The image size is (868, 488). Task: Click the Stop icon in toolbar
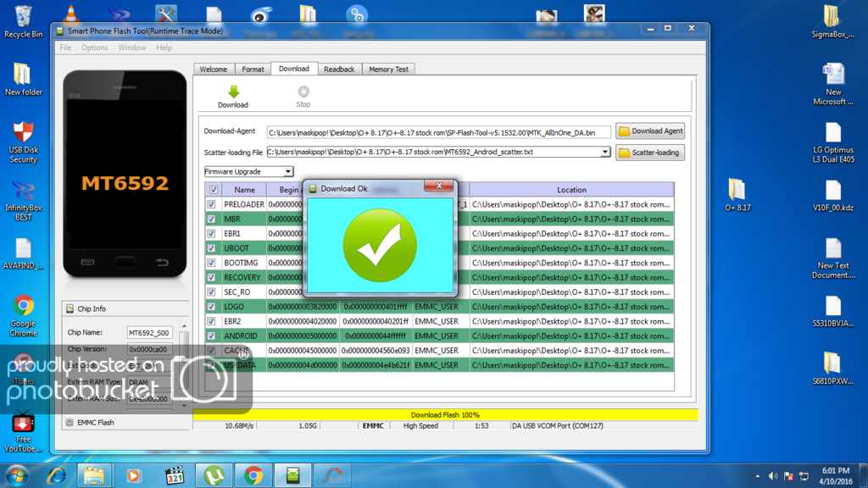point(303,91)
